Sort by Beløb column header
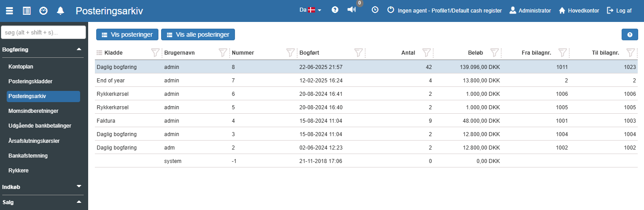The image size is (644, 210). pos(475,53)
